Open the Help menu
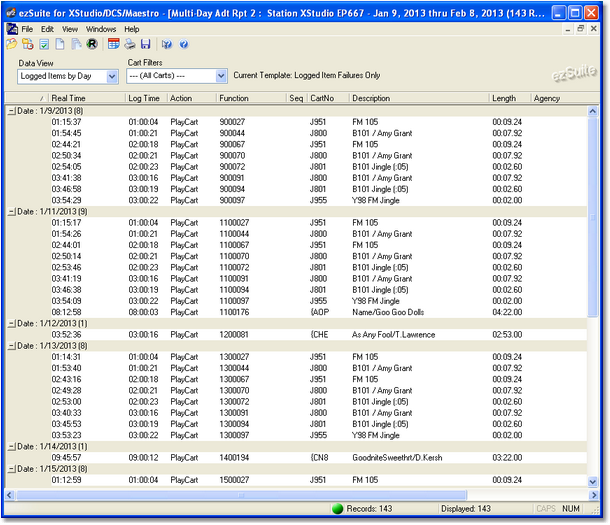 (x=132, y=29)
